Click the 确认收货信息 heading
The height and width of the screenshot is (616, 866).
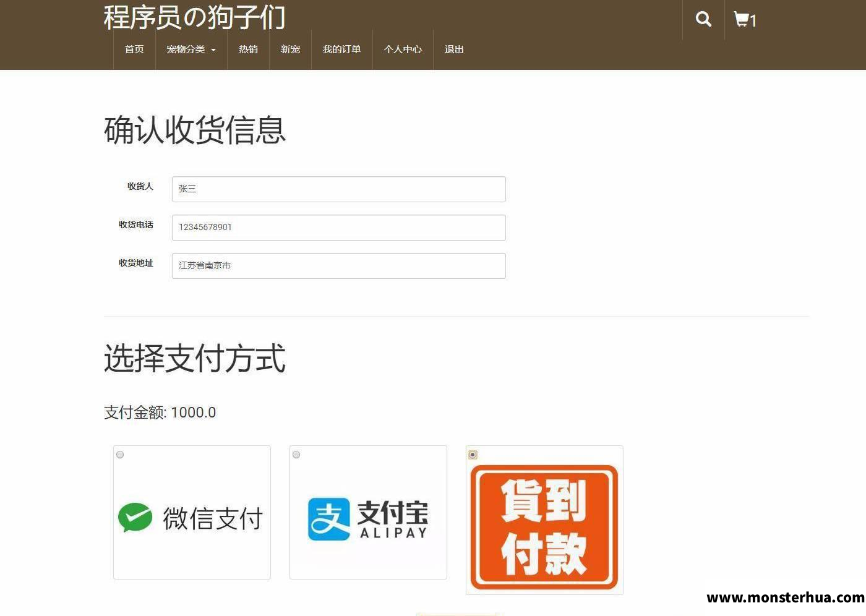click(x=194, y=130)
